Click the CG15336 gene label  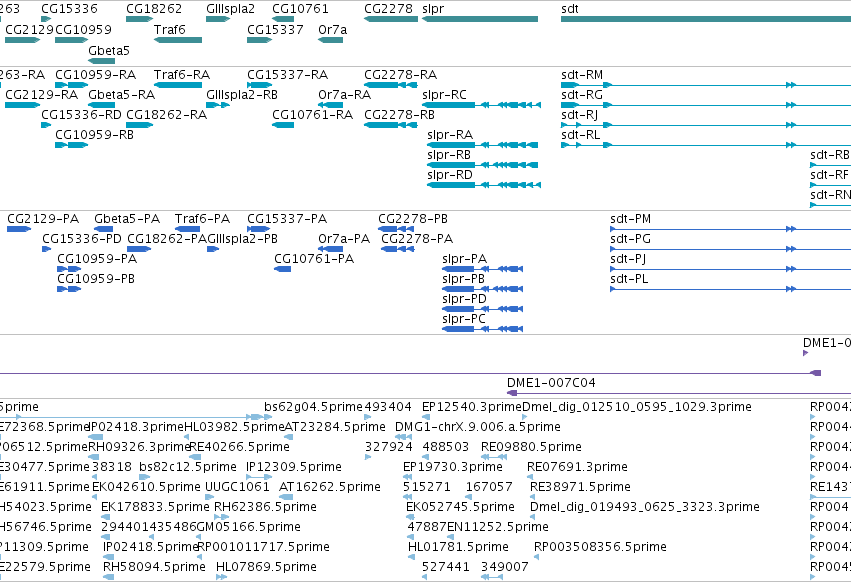(69, 9)
